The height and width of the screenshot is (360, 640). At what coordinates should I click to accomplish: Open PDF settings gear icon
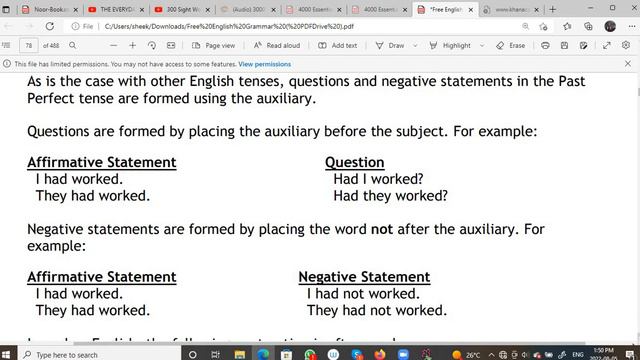pos(626,45)
